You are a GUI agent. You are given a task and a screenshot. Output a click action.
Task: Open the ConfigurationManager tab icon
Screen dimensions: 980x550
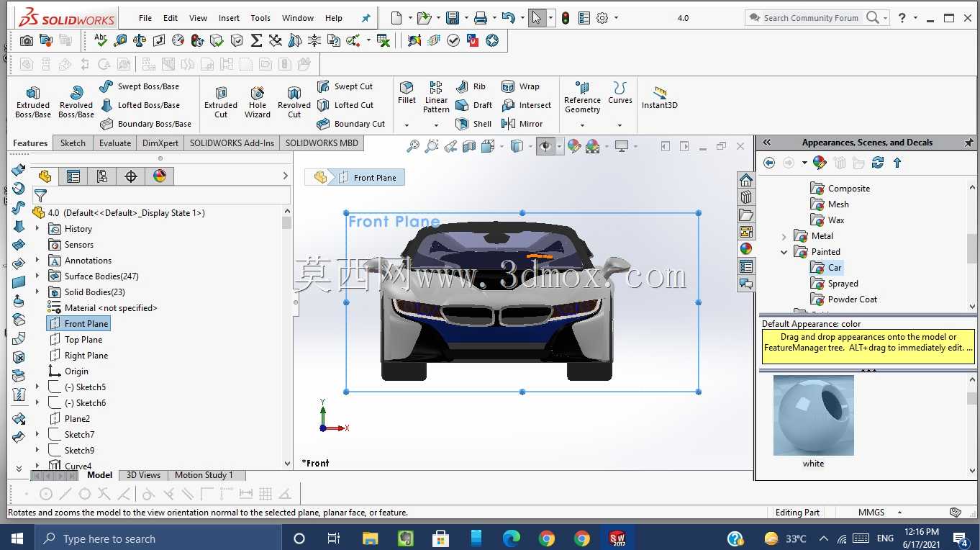click(x=101, y=176)
